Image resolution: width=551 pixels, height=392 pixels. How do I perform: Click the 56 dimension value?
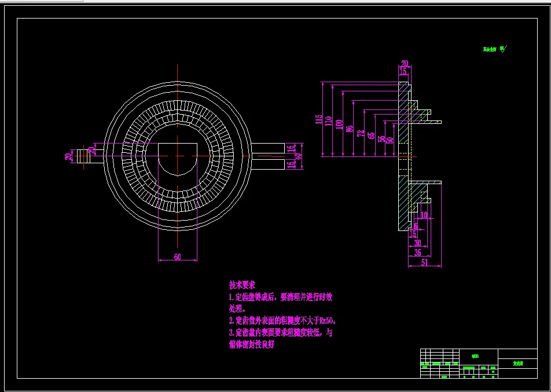[x=381, y=139]
